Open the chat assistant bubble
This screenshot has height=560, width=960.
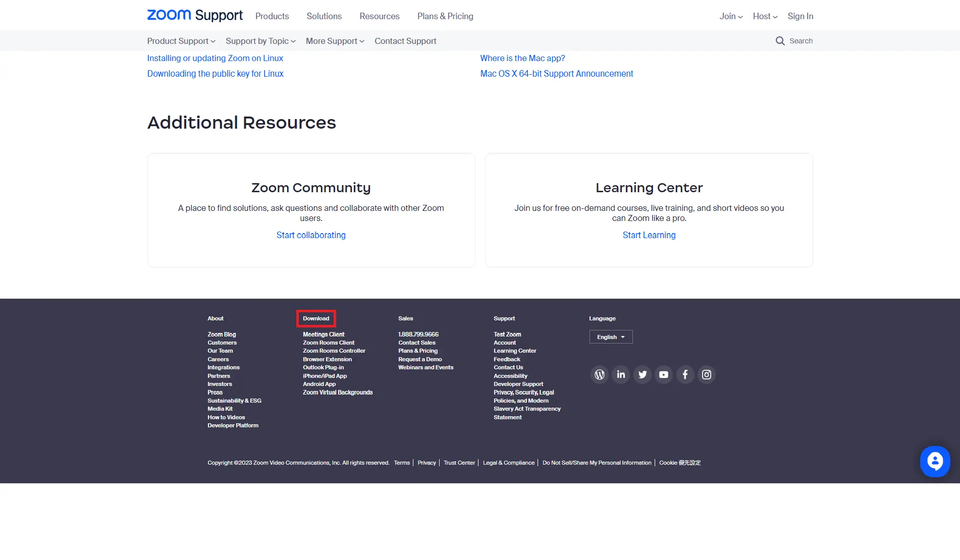tap(935, 461)
